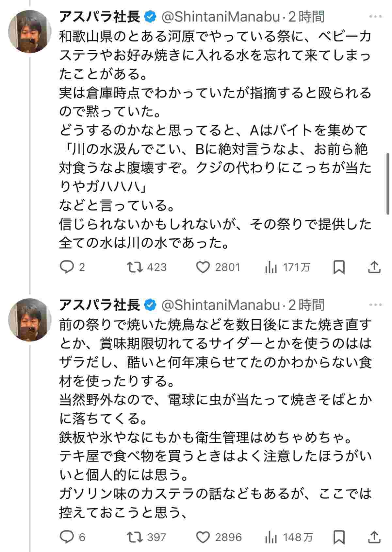Open more options menu on first tweet

(375, 16)
